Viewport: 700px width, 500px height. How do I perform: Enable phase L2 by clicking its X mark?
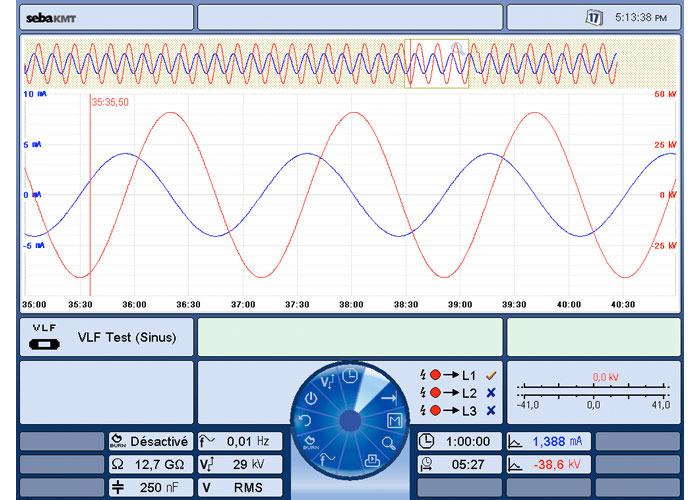tap(491, 393)
